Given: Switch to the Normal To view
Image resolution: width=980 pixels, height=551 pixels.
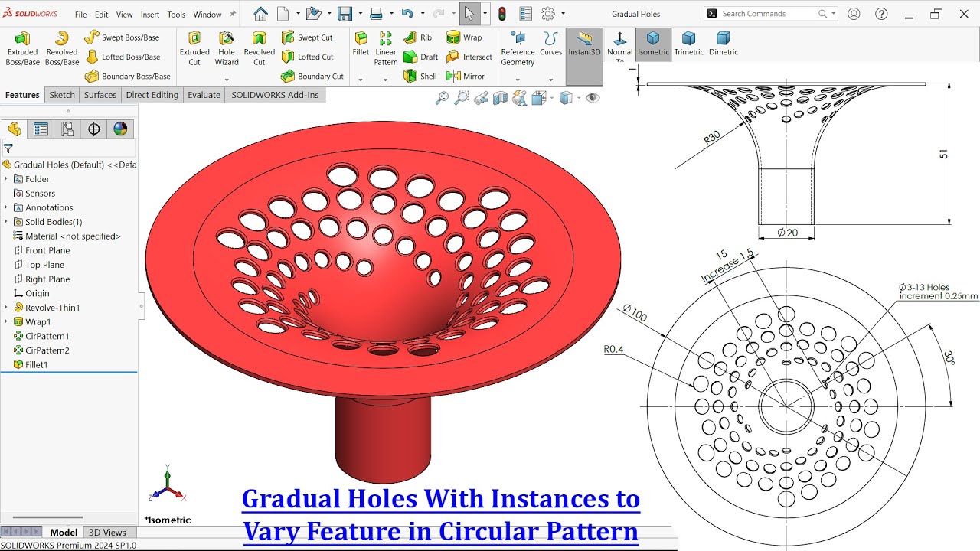Looking at the screenshot, I should tap(619, 44).
